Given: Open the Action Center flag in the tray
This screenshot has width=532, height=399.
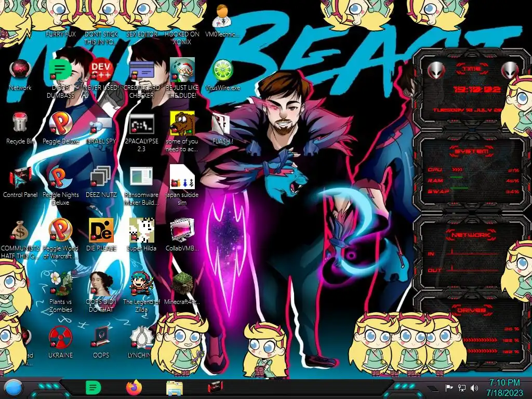Looking at the screenshot, I should point(449,388).
